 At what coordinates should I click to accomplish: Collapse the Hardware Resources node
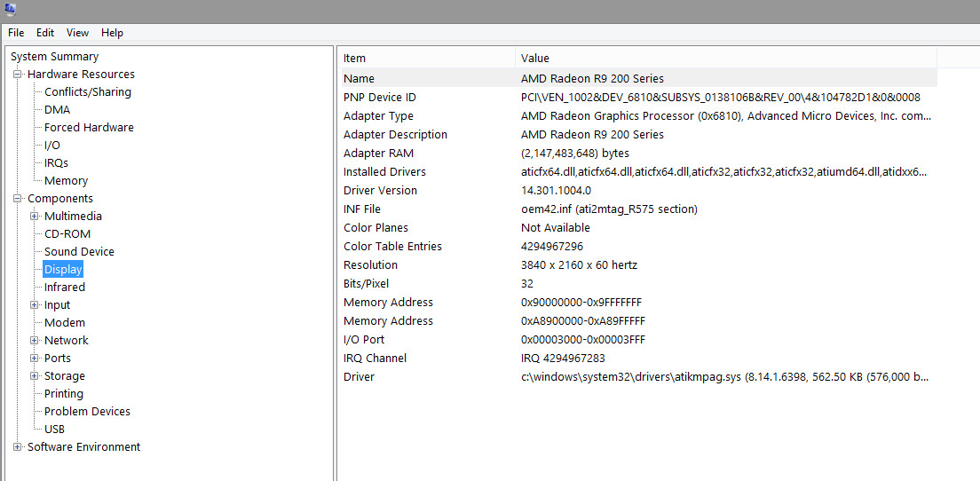(x=18, y=75)
